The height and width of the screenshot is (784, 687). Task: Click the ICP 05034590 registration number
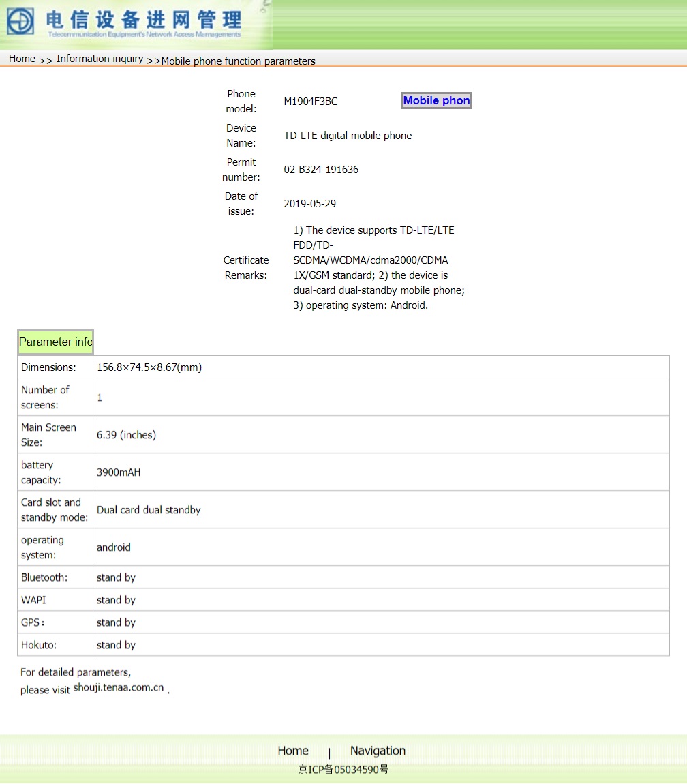pyautogui.click(x=343, y=770)
